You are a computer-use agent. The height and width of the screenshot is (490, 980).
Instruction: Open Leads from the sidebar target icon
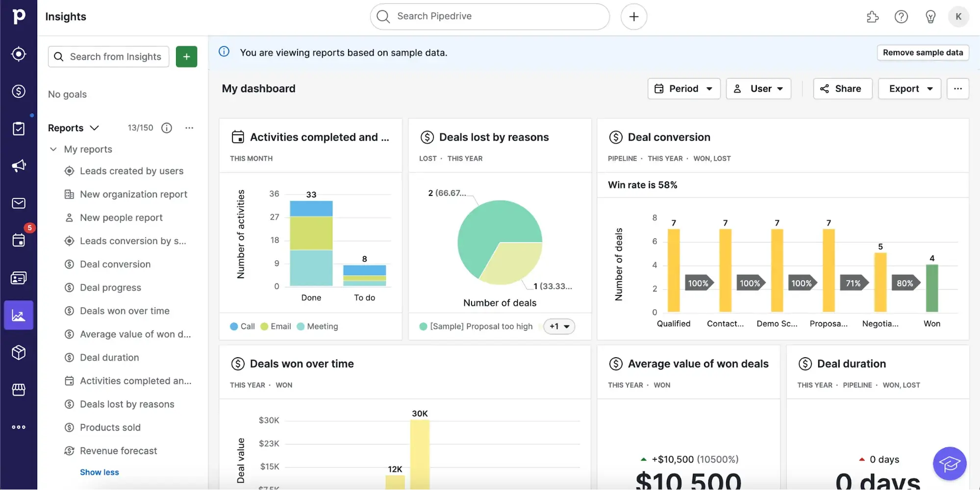coord(19,54)
